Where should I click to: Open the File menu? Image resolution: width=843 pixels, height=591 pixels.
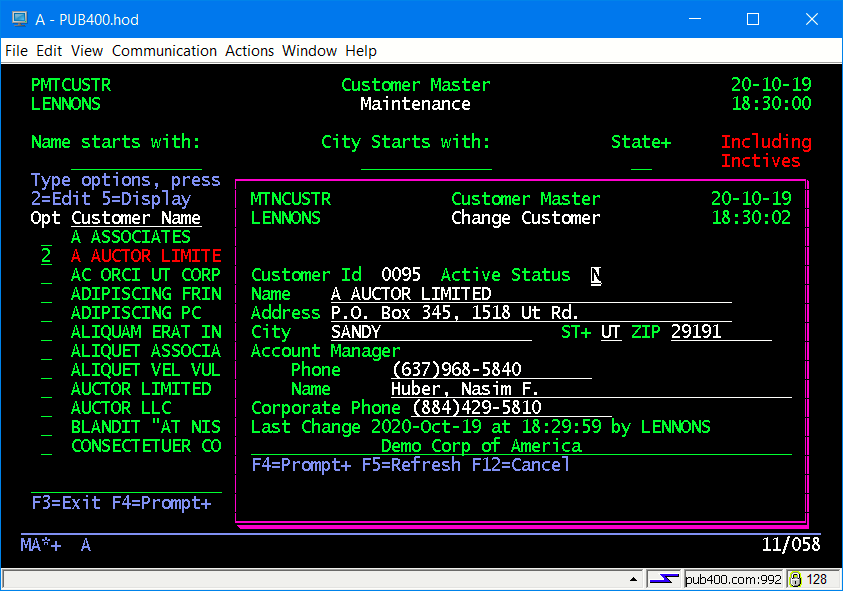coord(16,51)
